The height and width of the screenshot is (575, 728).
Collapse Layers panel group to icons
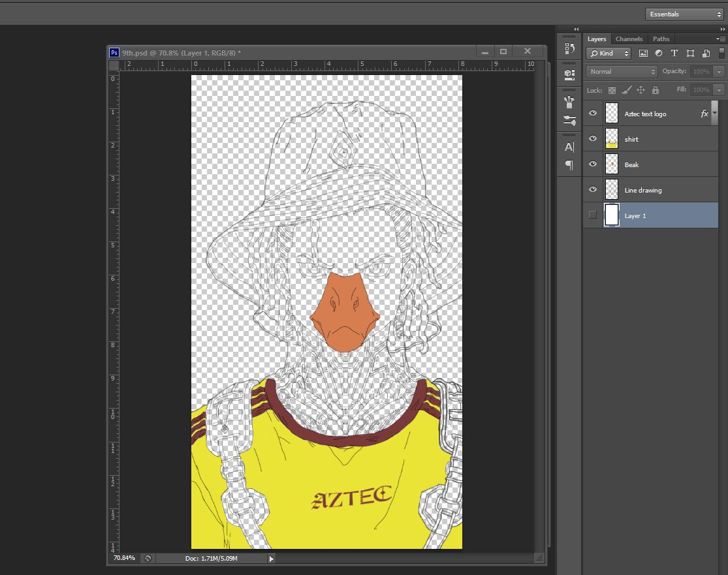(722, 29)
